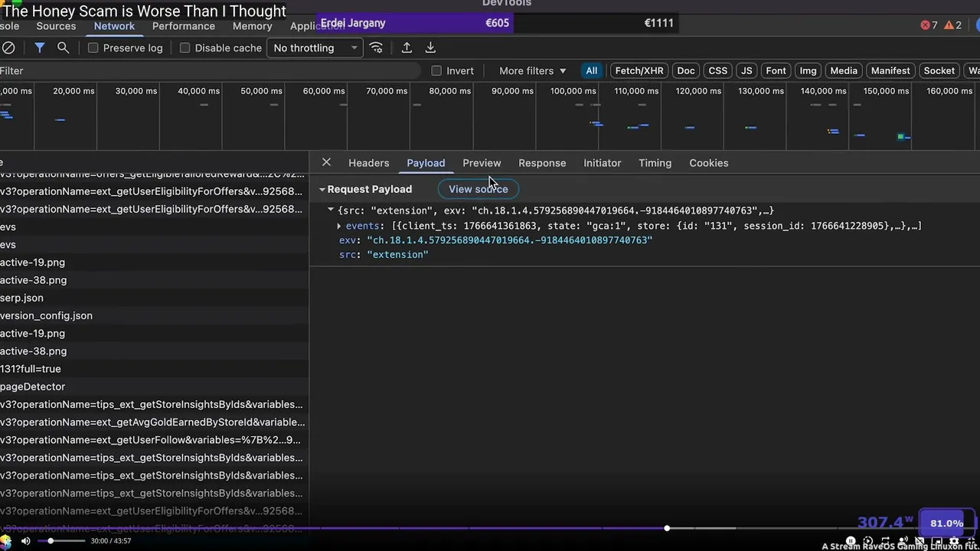
Task: Filter requests by Fetch/XHR
Action: [639, 70]
